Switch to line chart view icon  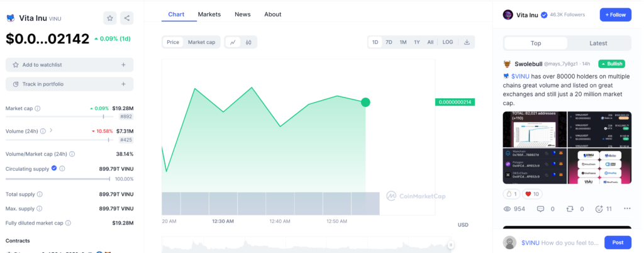pyautogui.click(x=233, y=42)
